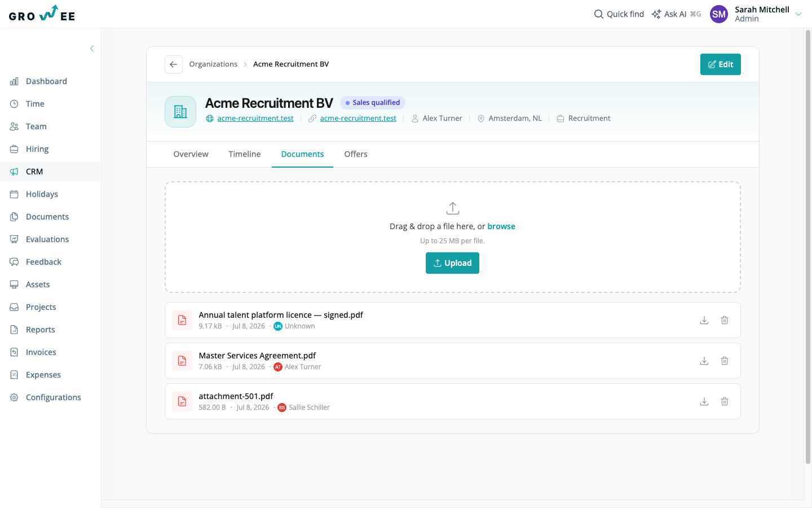The width and height of the screenshot is (812, 508).
Task: Click the browse link in the drop zone
Action: point(501,226)
